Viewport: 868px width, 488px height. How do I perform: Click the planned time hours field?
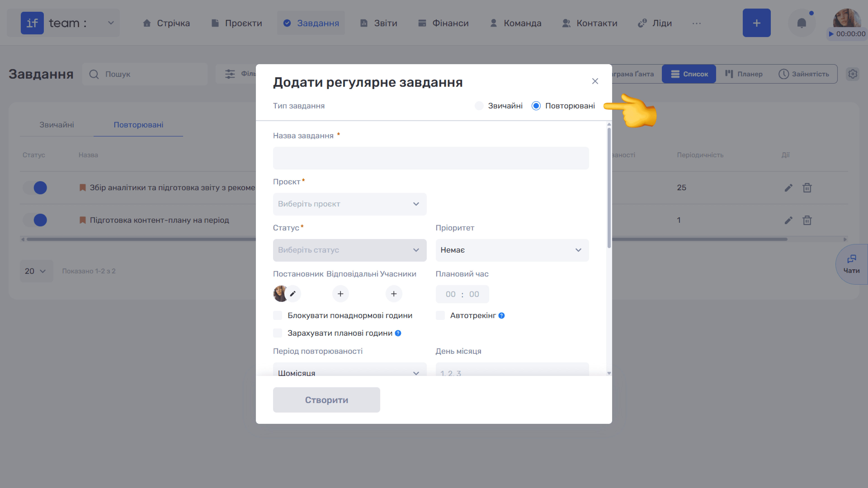[451, 294]
